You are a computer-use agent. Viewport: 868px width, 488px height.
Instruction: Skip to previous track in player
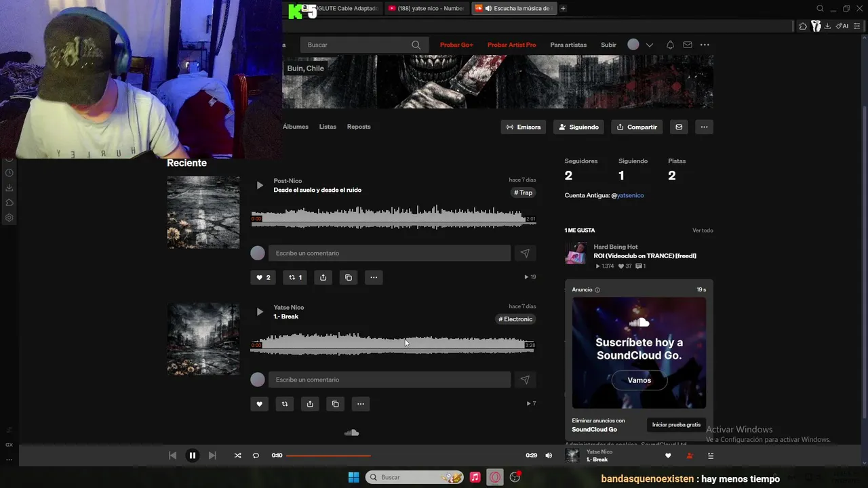pos(172,455)
